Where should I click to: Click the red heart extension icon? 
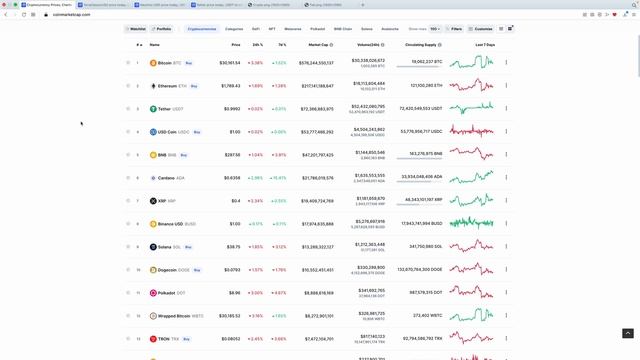point(614,15)
